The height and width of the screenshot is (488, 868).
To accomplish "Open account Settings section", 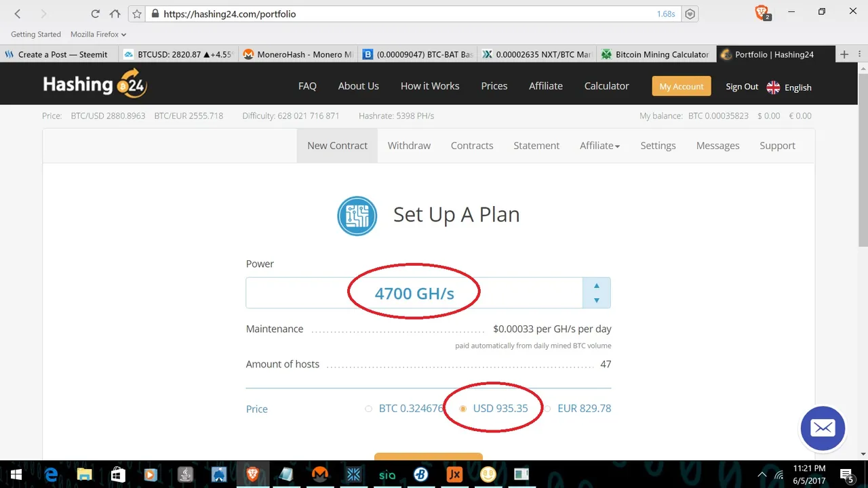I will [658, 146].
